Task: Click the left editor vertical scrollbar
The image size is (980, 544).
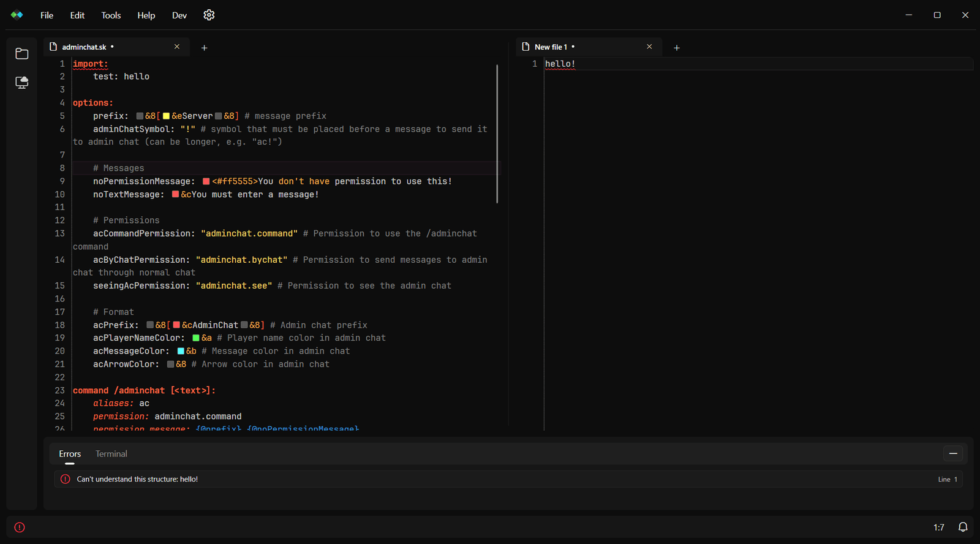Action: 497,134
